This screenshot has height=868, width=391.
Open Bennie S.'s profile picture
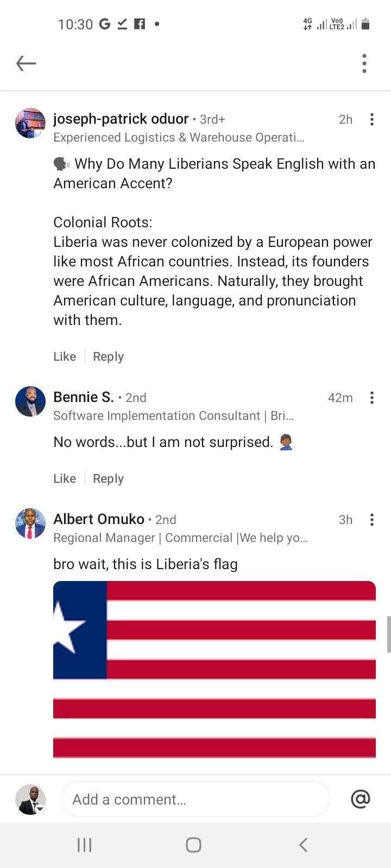(30, 401)
